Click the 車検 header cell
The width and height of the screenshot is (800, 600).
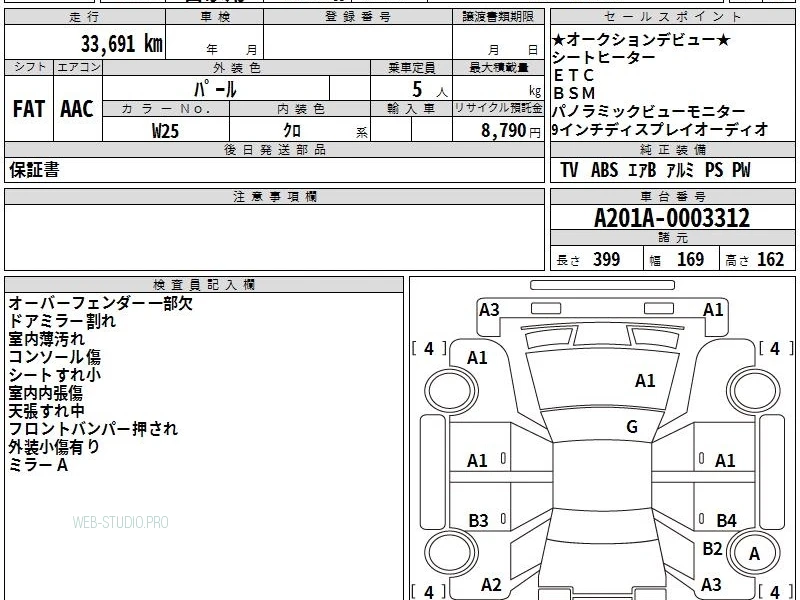[x=215, y=17]
